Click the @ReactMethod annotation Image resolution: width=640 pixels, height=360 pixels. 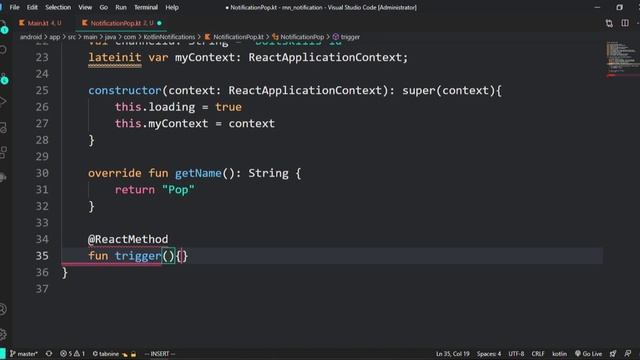(128, 239)
